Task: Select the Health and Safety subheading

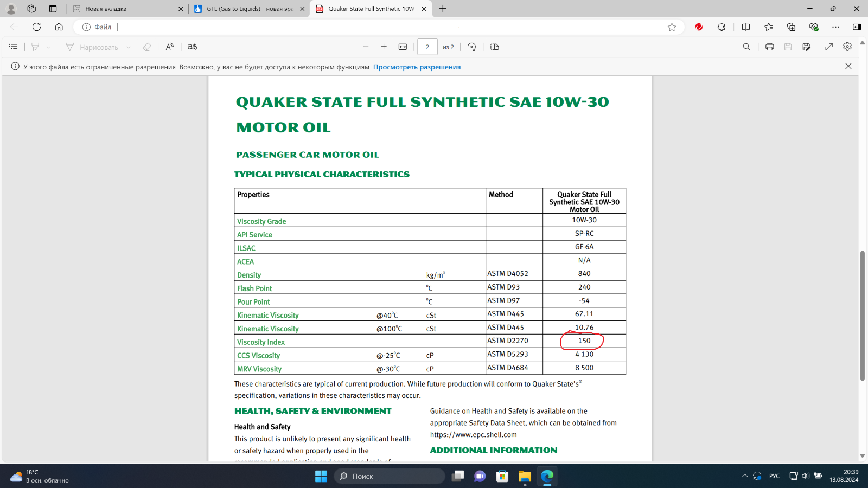Action: pyautogui.click(x=263, y=427)
